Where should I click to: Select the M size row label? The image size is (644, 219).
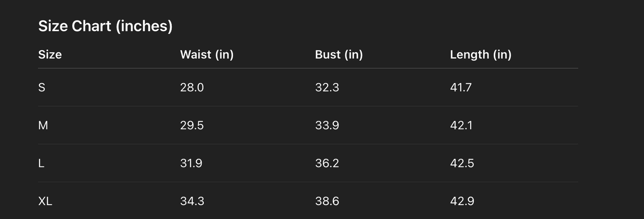click(43, 126)
